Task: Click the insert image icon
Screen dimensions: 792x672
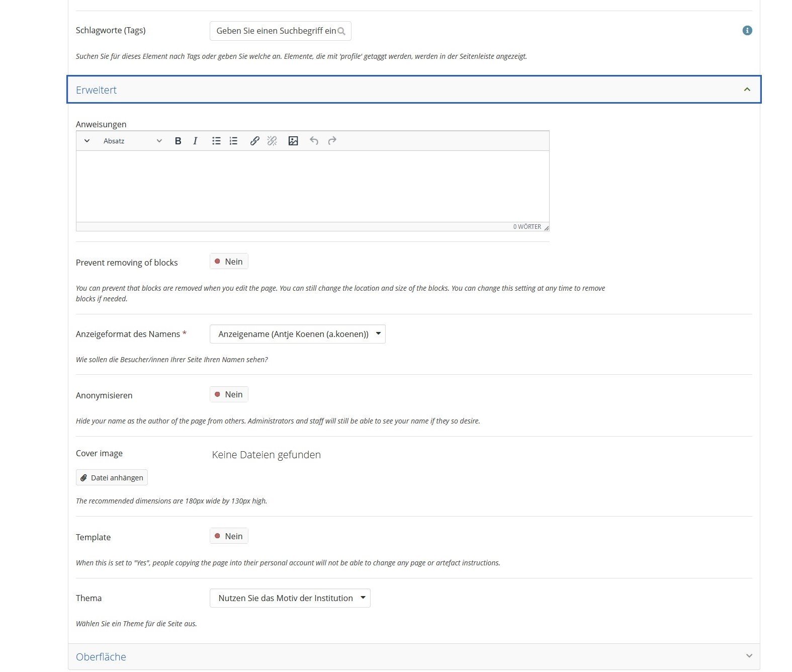Action: [293, 141]
